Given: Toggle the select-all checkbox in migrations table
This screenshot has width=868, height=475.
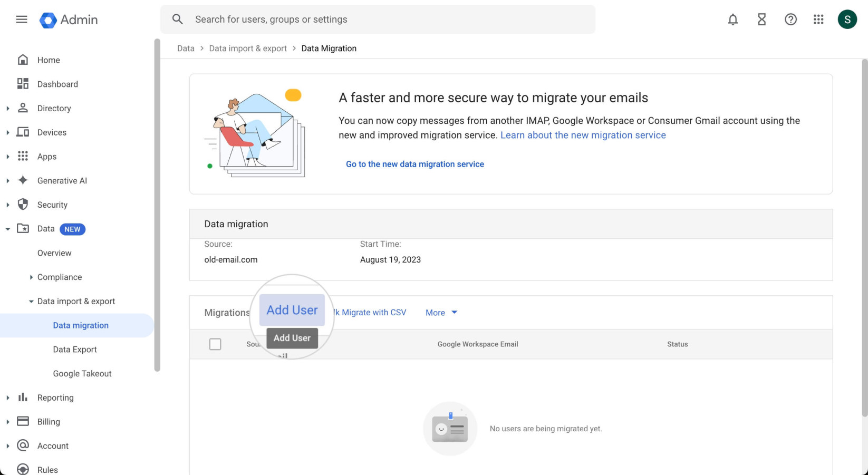Looking at the screenshot, I should (x=215, y=344).
